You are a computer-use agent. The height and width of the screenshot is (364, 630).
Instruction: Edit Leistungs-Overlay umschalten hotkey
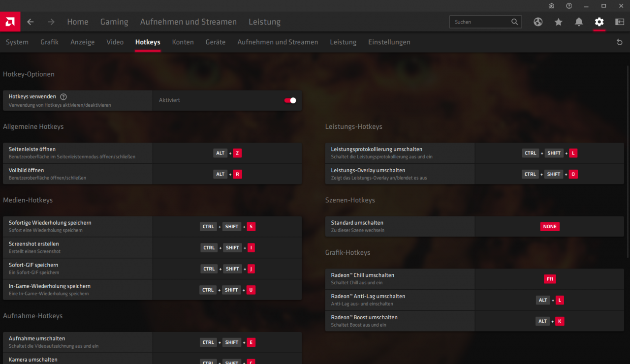[x=550, y=174]
